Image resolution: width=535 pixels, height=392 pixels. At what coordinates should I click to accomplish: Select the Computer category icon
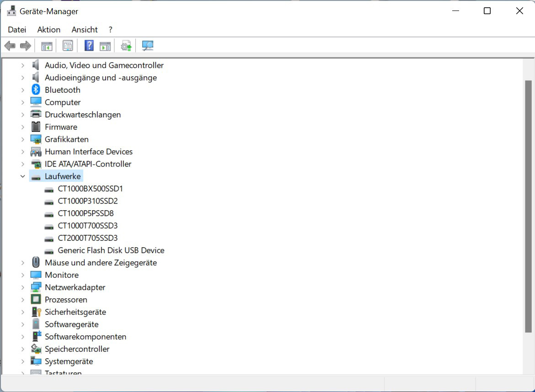coord(36,102)
